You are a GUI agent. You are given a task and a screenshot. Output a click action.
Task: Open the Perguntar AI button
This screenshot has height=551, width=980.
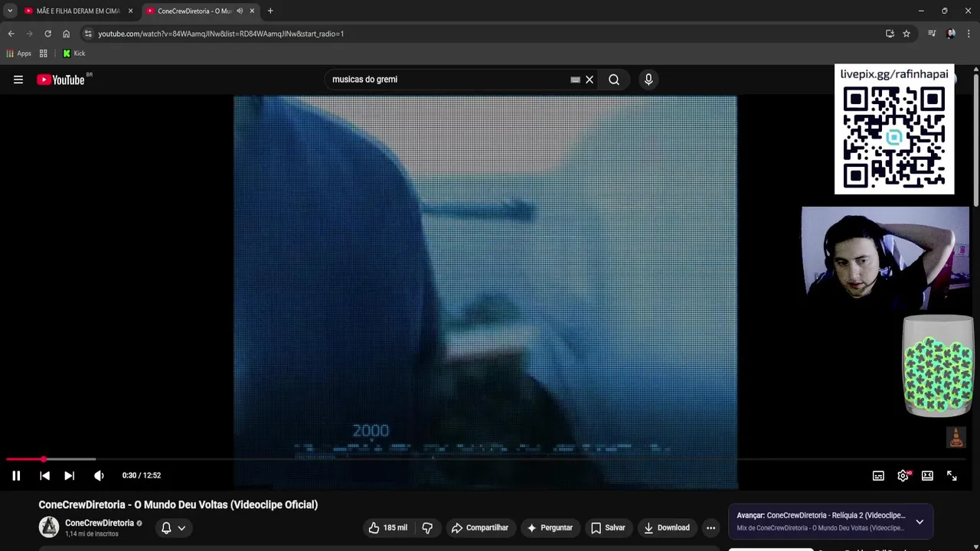550,527
